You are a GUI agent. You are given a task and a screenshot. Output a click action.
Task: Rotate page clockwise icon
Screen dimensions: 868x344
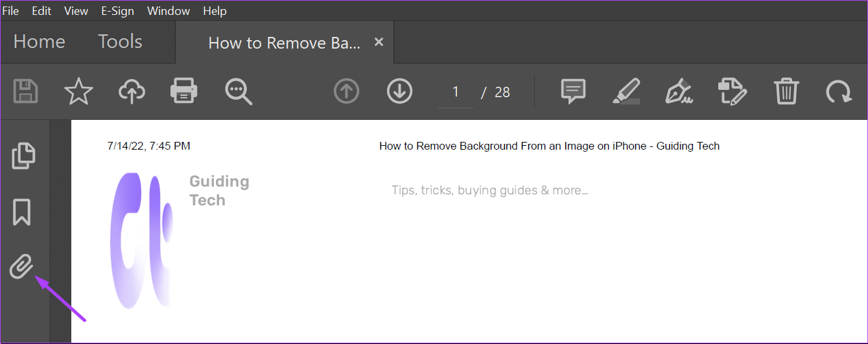[x=839, y=91]
